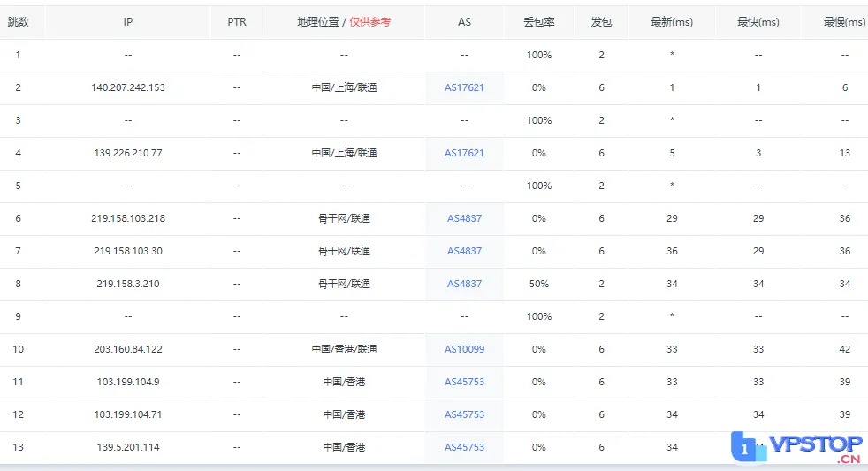Viewport: 868px width, 471px height.
Task: Open AS45753 link for 139.5.201.114
Action: click(x=464, y=447)
